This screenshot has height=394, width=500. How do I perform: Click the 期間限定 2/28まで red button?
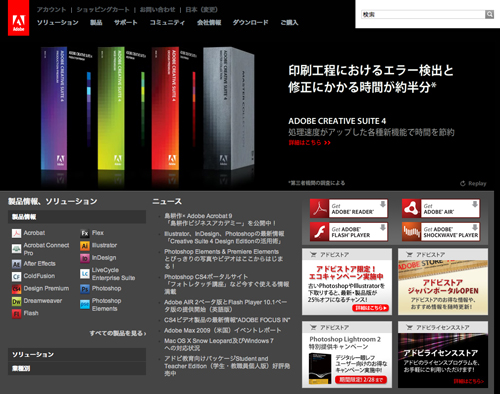[x=361, y=380]
